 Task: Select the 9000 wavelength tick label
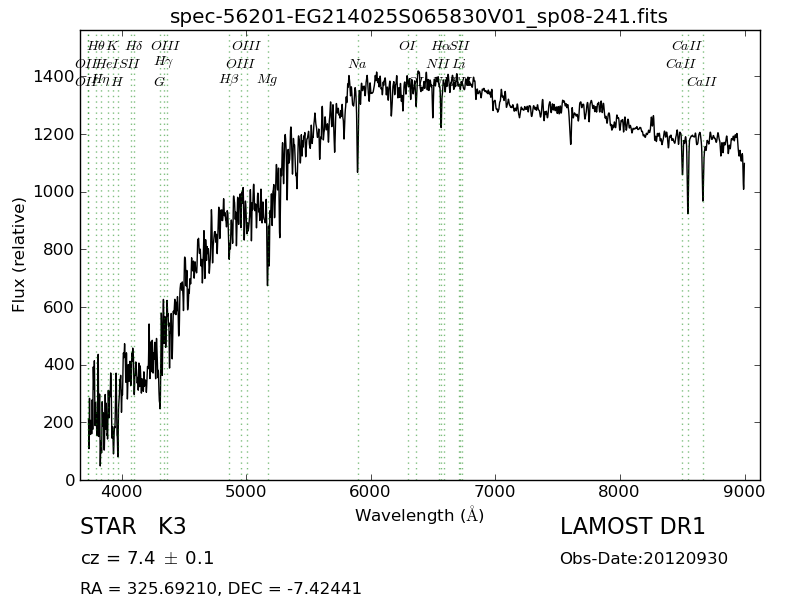coord(744,491)
